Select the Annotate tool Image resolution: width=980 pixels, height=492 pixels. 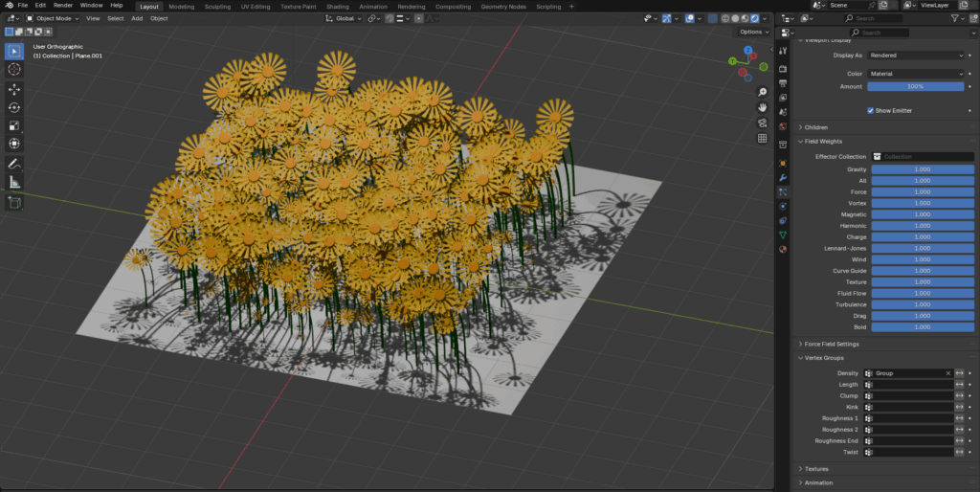pyautogui.click(x=13, y=164)
